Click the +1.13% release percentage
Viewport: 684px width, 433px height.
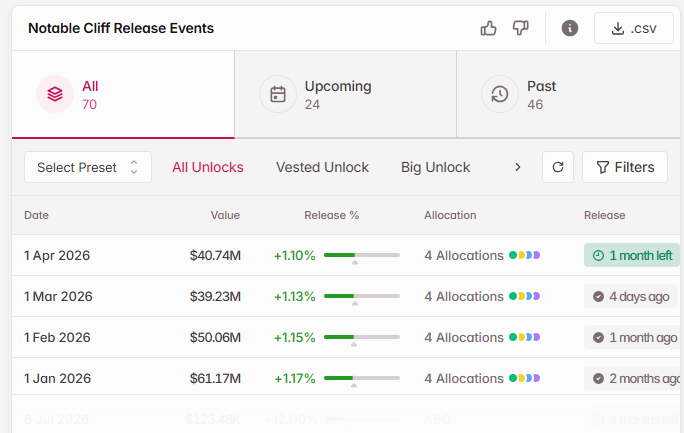tap(294, 296)
